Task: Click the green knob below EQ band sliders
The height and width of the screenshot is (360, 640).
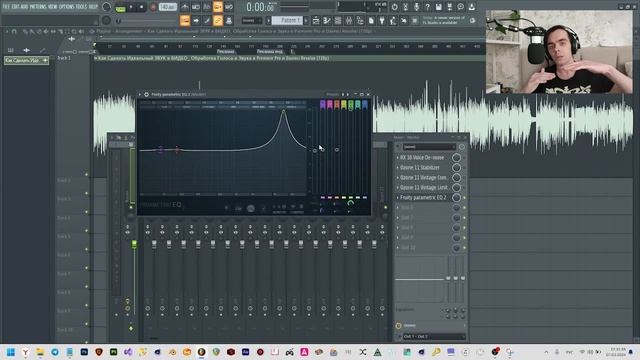Action: point(351,203)
